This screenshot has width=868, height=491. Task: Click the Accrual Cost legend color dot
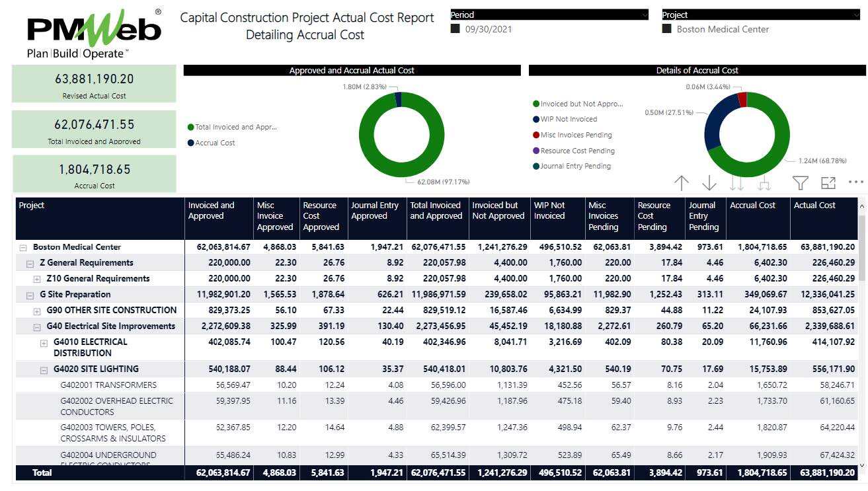click(191, 143)
